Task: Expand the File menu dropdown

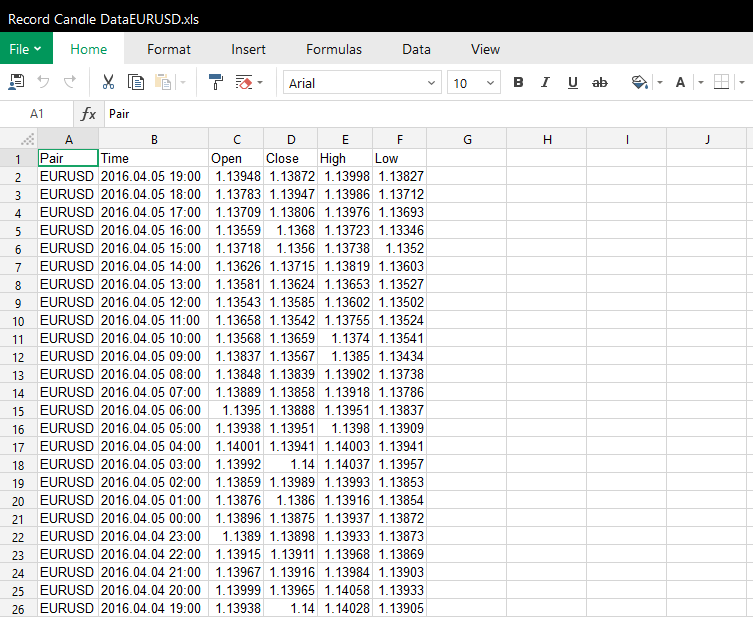Action: 26,49
